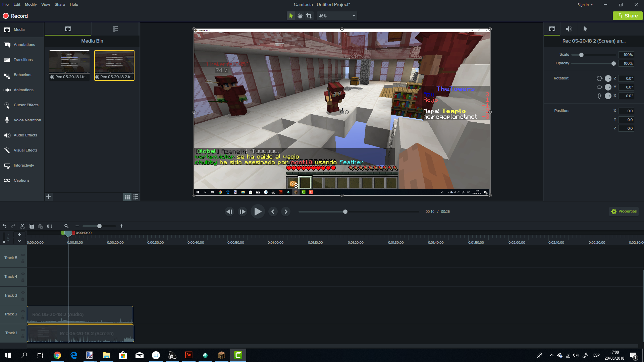Open the File menu
This screenshot has width=644, height=362.
tap(5, 4)
